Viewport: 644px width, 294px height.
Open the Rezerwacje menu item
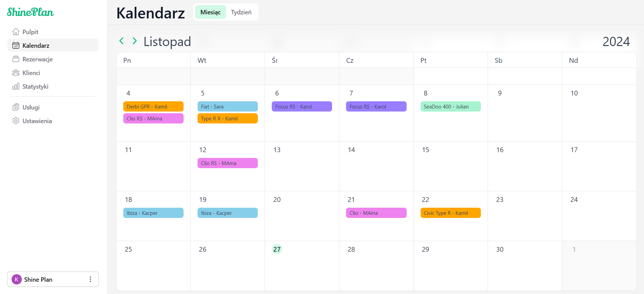pos(37,59)
